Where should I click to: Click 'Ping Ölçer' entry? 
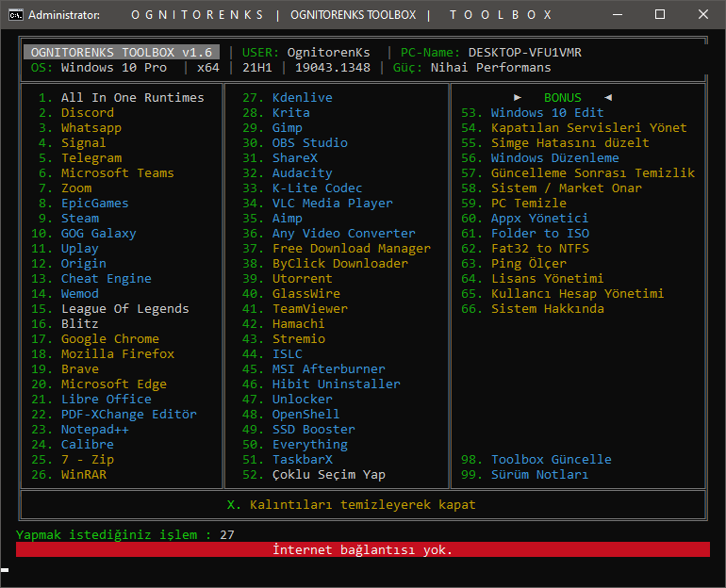(x=529, y=264)
